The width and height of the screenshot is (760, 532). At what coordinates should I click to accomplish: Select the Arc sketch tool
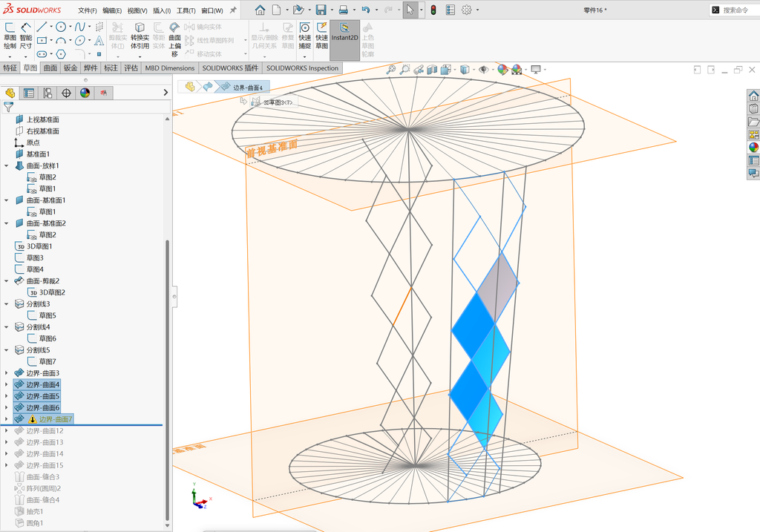pyautogui.click(x=61, y=40)
